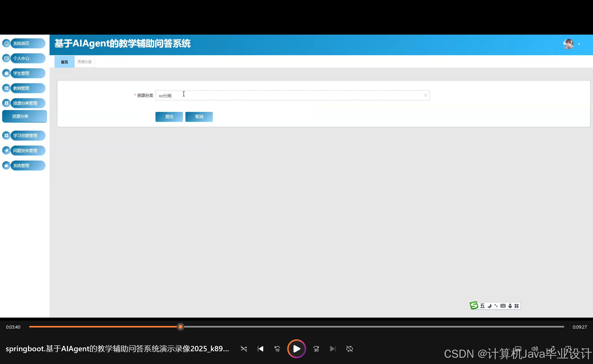Toggle shuffle in the media player

click(x=244, y=349)
